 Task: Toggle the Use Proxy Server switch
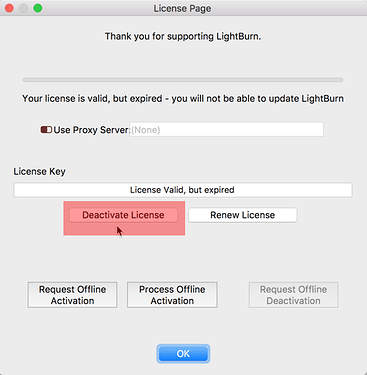46,130
